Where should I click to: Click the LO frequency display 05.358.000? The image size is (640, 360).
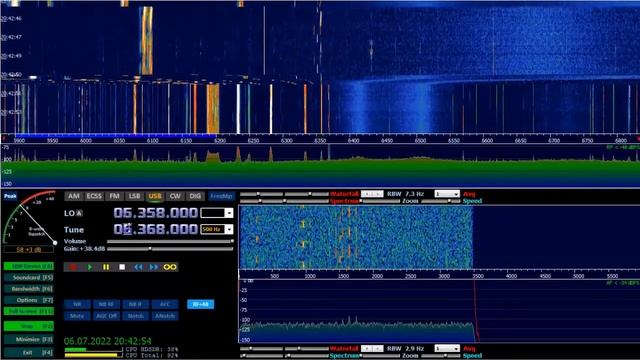(x=156, y=213)
